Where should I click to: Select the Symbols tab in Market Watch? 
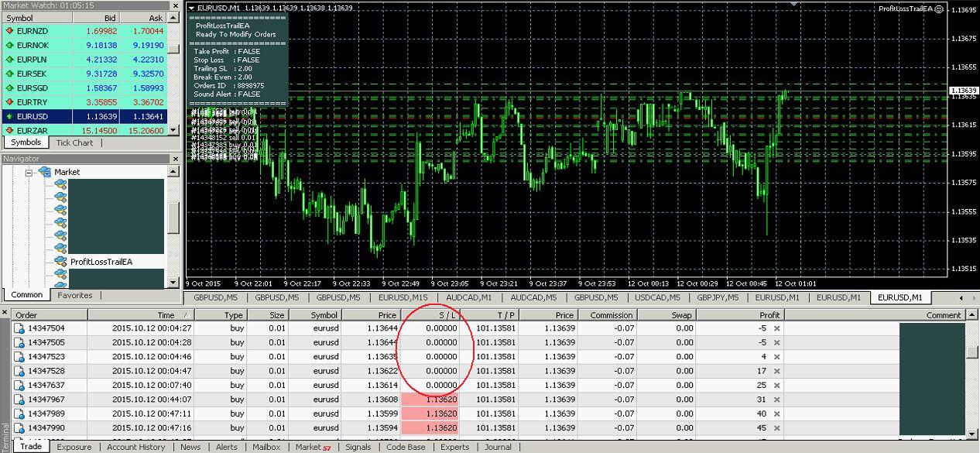coord(26,142)
